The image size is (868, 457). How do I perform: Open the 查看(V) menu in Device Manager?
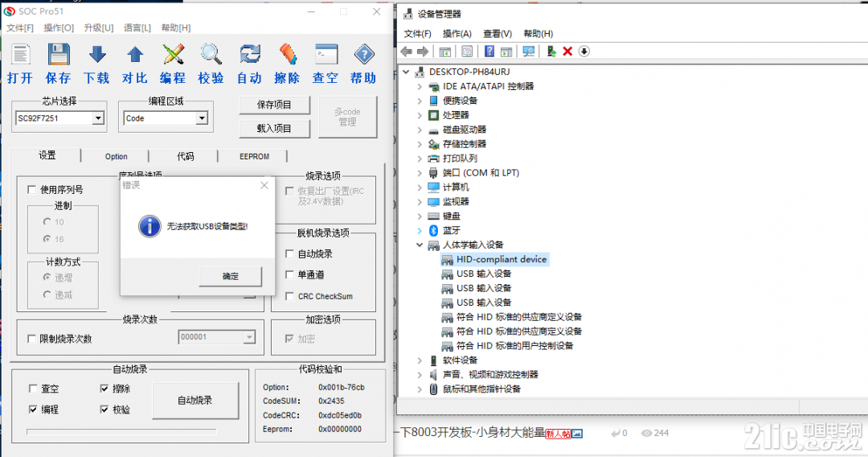(497, 34)
